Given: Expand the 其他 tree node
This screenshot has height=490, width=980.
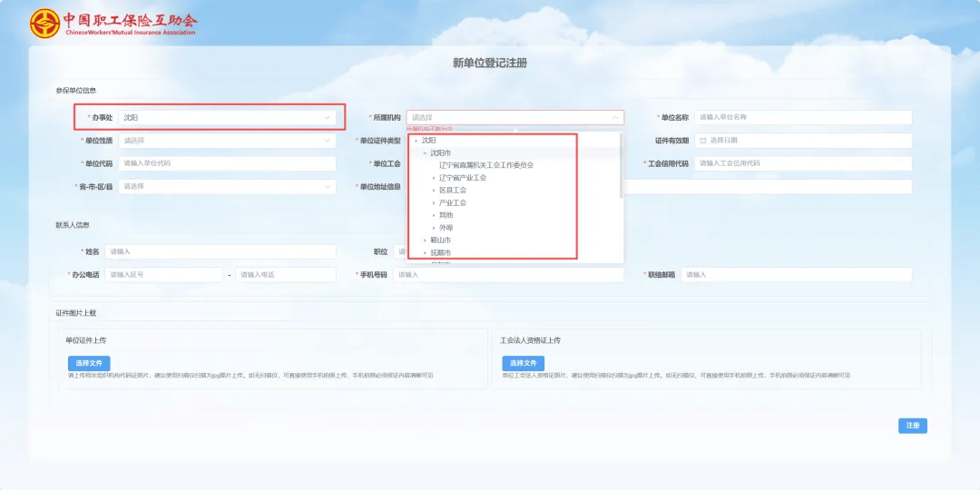Looking at the screenshot, I should click(x=434, y=215).
